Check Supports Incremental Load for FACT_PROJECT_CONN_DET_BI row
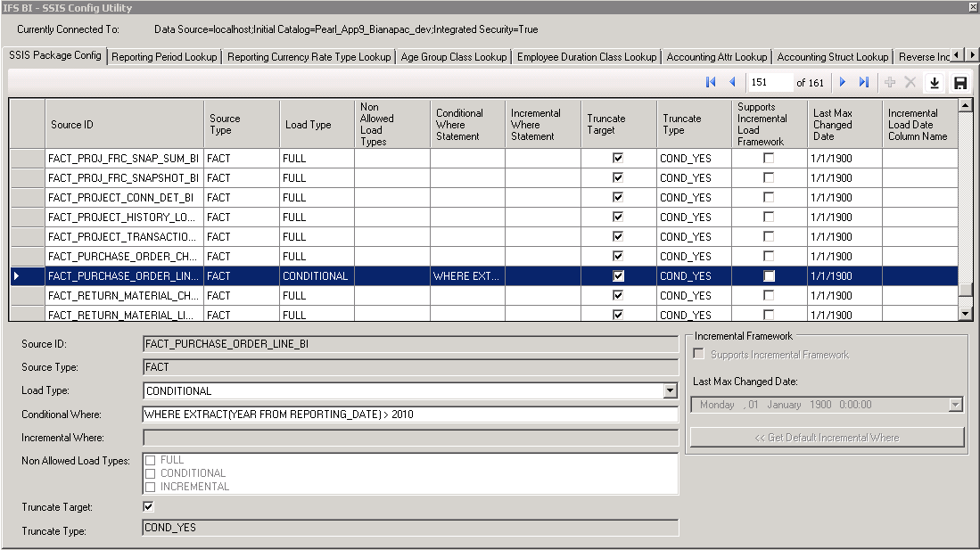980x550 pixels. coord(769,197)
